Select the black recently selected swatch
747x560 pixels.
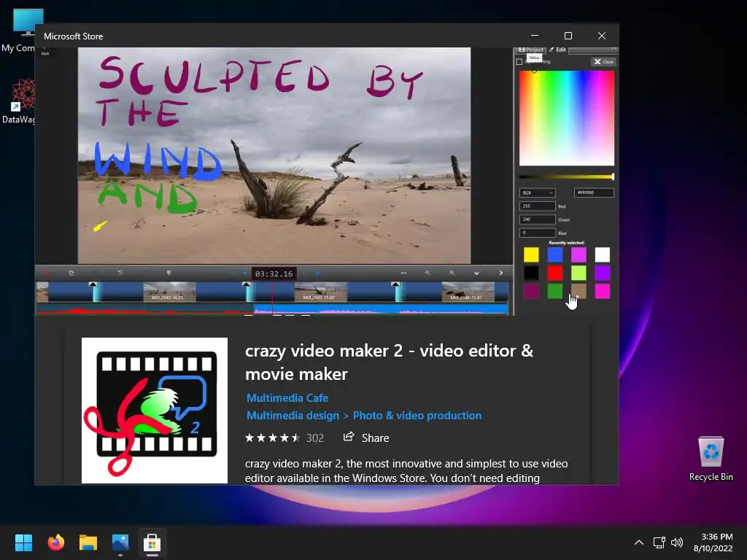(x=531, y=273)
